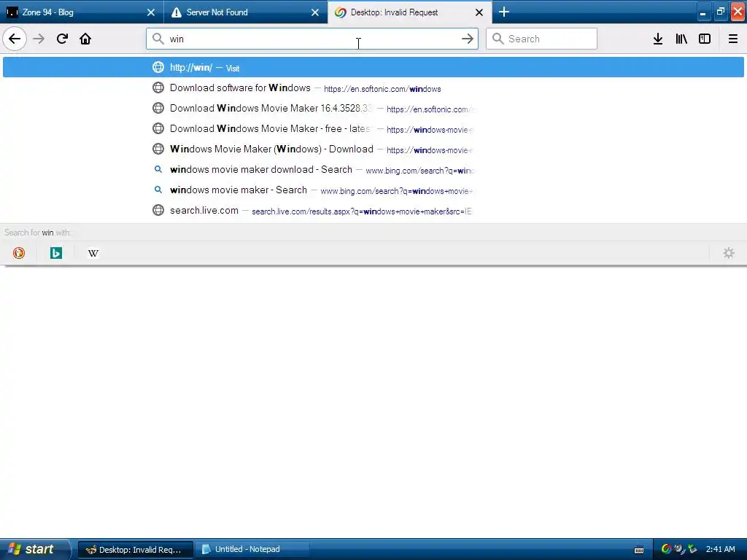Click the Go arrow in address bar
Image resolution: width=747 pixels, height=560 pixels.
tap(468, 39)
